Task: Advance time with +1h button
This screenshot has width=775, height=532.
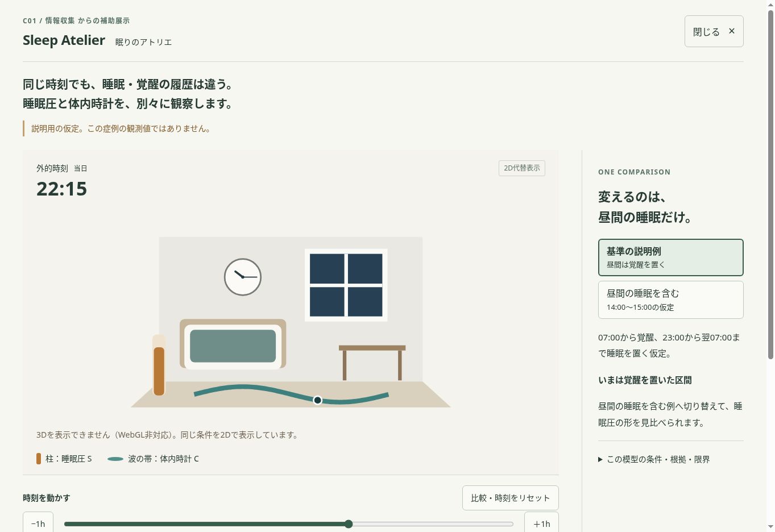Action: (x=541, y=523)
